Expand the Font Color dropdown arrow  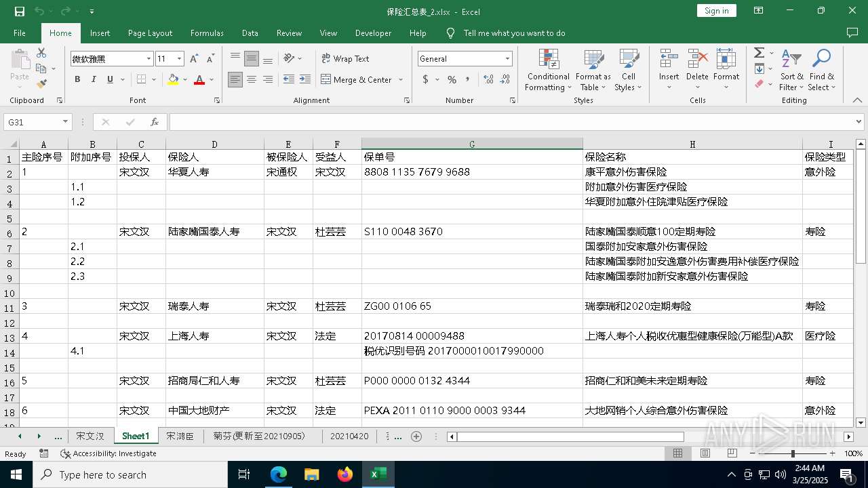[x=212, y=79]
